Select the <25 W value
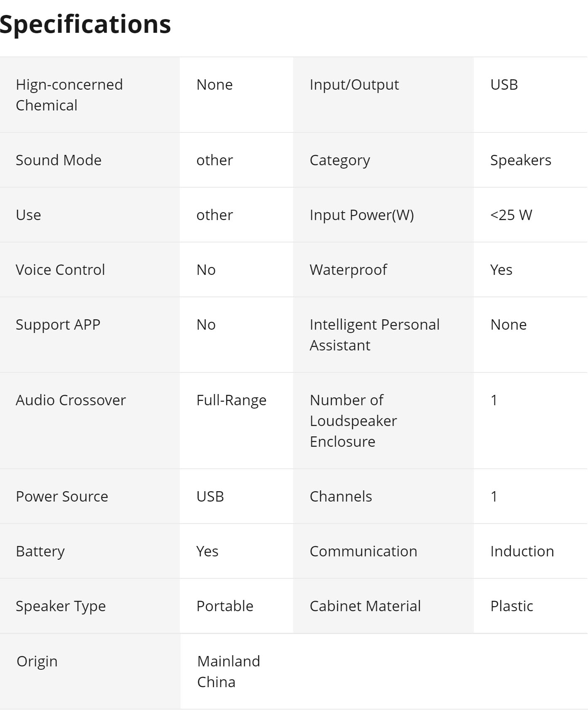Viewport: 588px width, 710px height. tap(511, 215)
